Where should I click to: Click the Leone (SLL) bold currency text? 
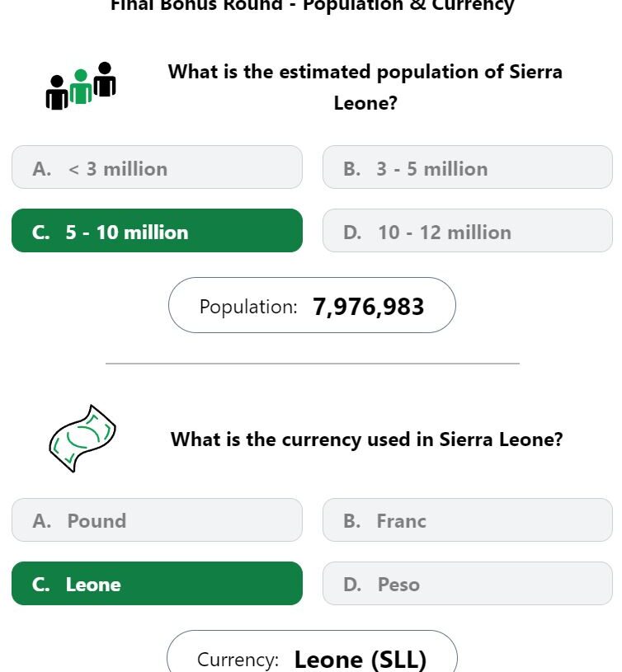360,660
